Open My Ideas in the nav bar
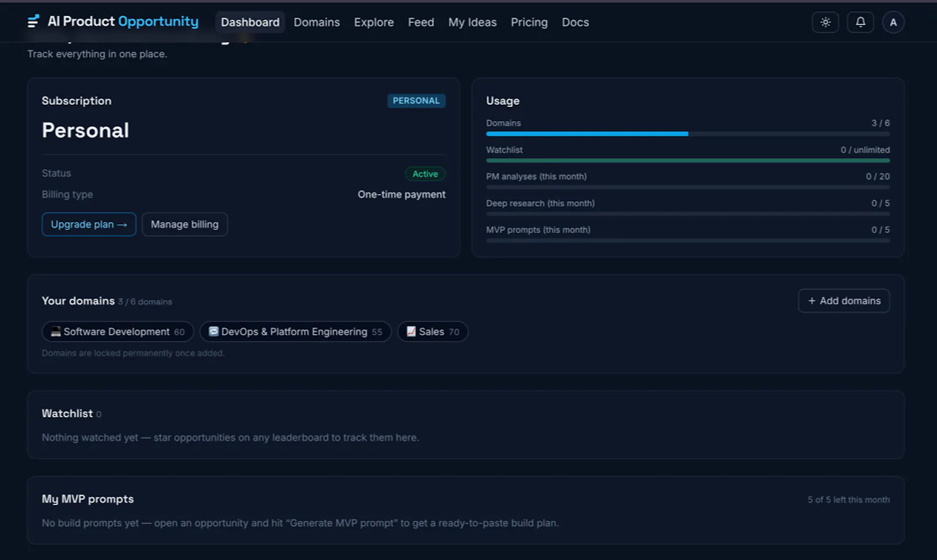937x560 pixels. 473,22
